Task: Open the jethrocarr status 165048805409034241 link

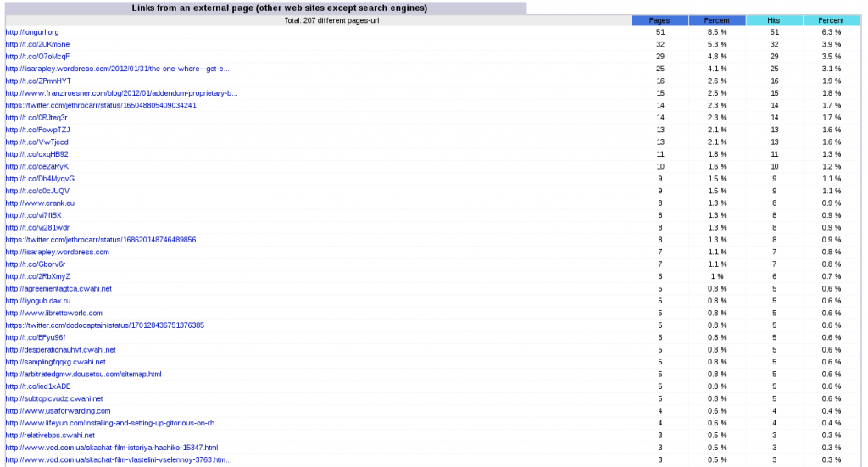Action: coord(101,105)
